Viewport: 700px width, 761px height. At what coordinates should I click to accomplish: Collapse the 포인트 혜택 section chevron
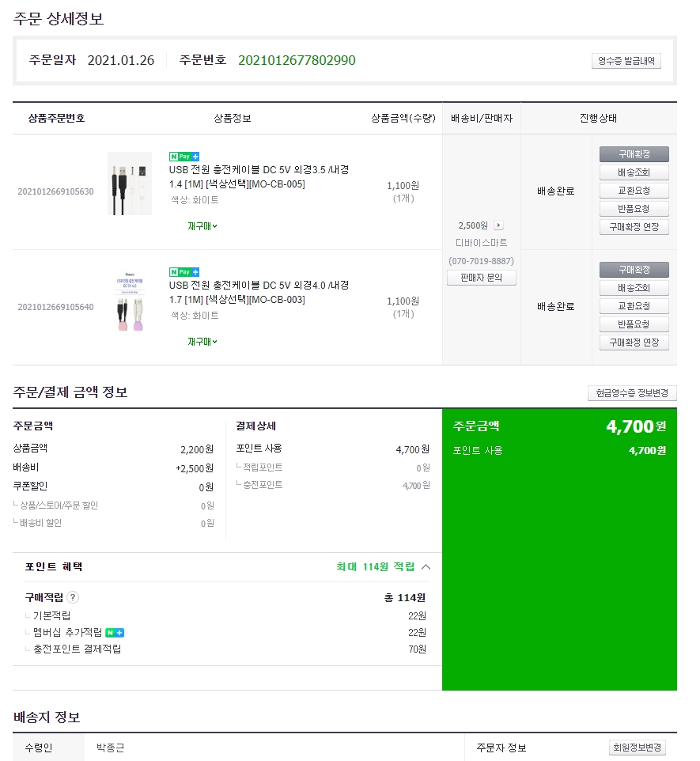(426, 566)
